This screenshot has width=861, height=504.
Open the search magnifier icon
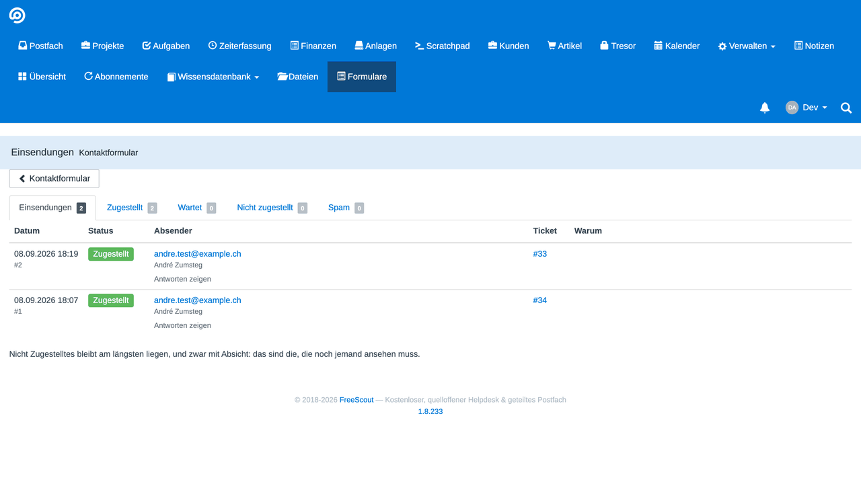(846, 108)
